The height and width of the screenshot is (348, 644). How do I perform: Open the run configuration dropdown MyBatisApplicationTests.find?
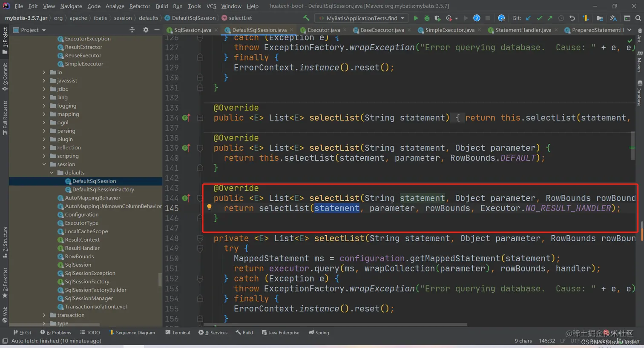click(x=361, y=18)
